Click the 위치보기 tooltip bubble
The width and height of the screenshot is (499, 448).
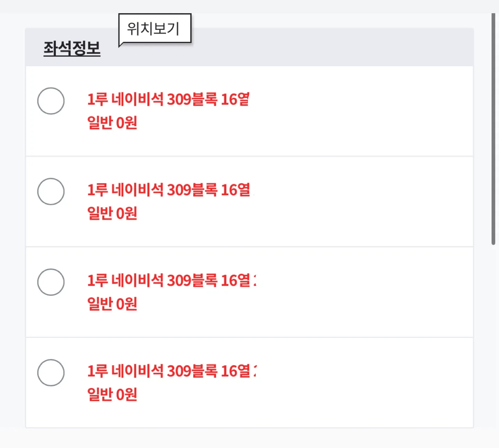click(x=155, y=28)
